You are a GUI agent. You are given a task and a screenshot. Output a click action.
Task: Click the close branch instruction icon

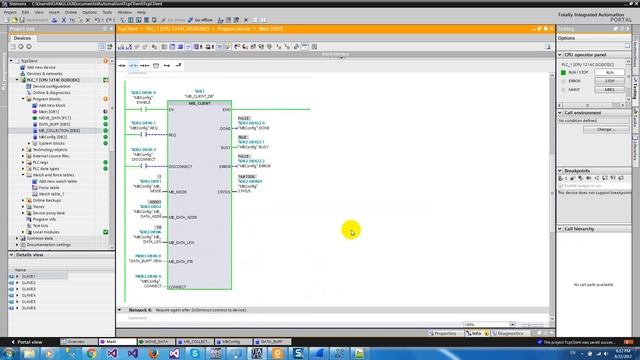coord(178,65)
